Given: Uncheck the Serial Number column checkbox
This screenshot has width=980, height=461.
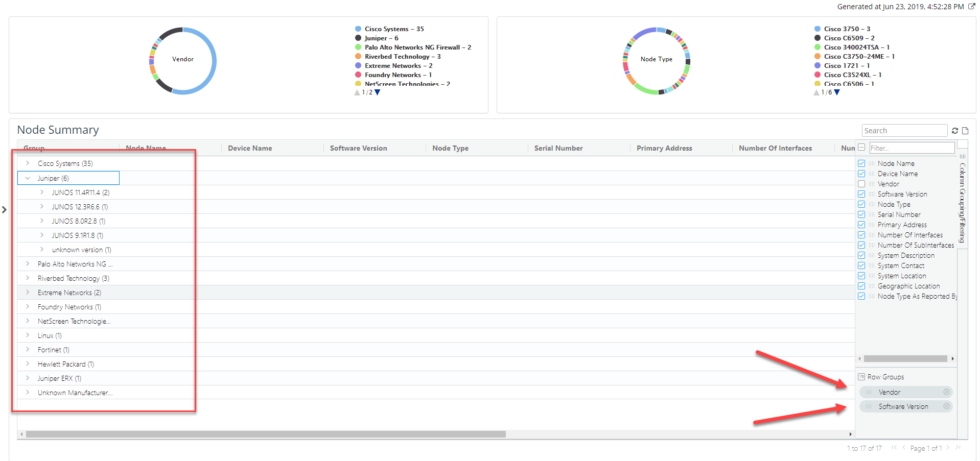Looking at the screenshot, I should pos(861,214).
